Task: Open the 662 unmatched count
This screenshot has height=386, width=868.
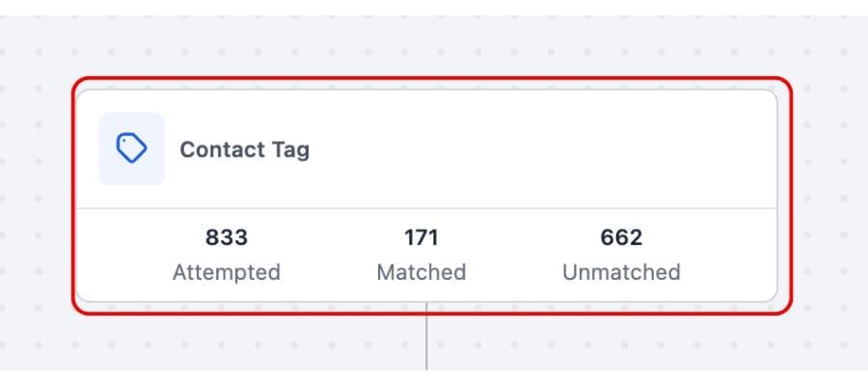Action: click(621, 236)
